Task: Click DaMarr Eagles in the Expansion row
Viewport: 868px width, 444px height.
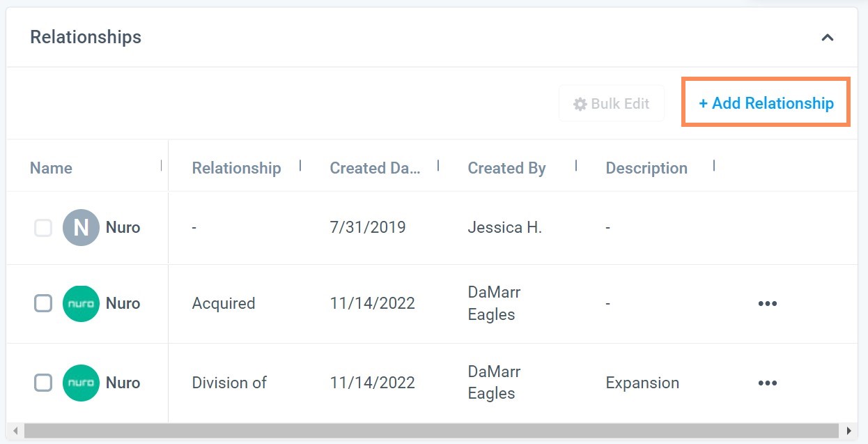Action: (494, 383)
